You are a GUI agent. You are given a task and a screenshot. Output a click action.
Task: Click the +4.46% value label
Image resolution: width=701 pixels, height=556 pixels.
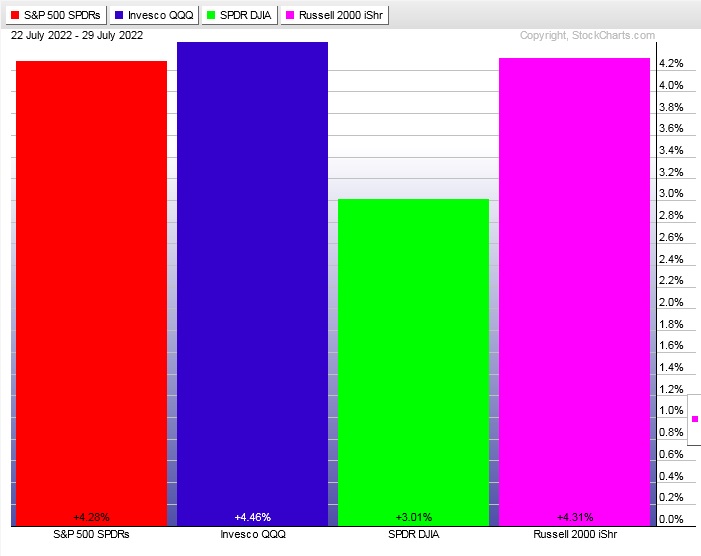(x=253, y=517)
